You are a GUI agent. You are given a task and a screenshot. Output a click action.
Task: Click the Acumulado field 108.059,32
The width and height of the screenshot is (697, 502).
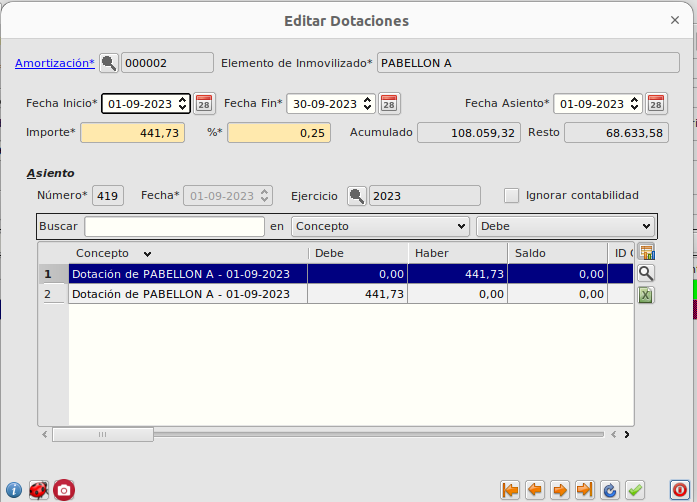click(x=469, y=133)
